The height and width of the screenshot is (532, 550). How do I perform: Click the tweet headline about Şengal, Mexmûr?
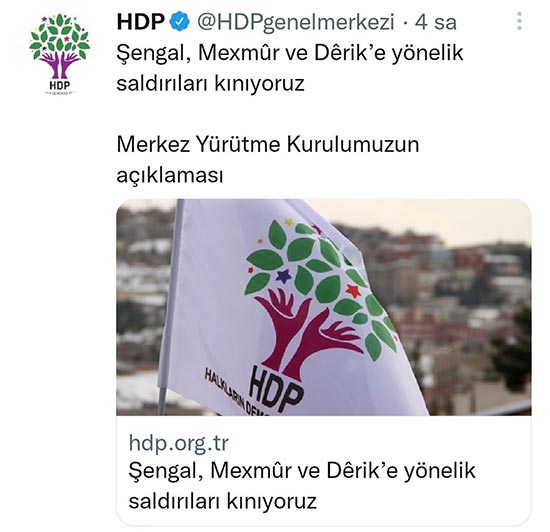[x=290, y=68]
